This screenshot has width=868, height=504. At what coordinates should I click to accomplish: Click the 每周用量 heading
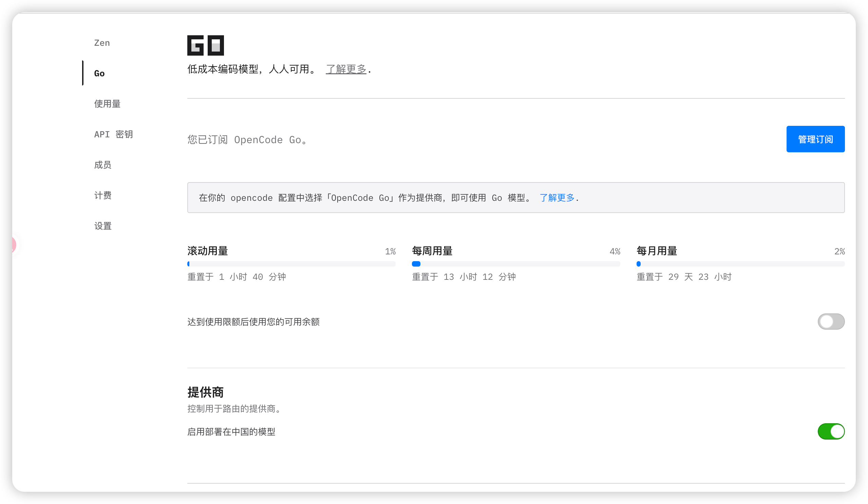432,251
